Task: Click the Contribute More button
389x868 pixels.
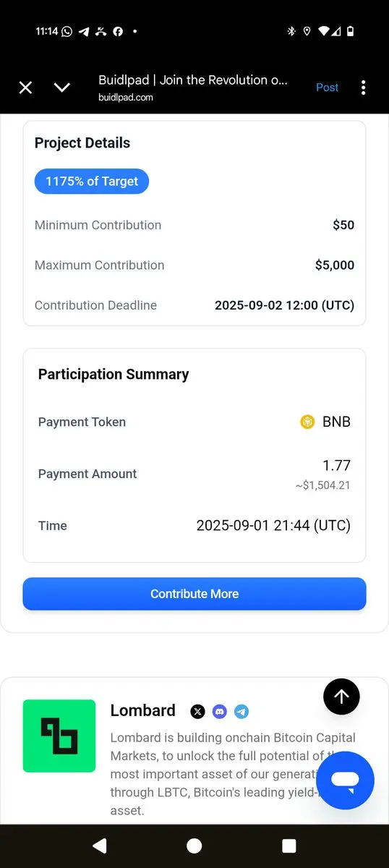Action: pyautogui.click(x=194, y=594)
